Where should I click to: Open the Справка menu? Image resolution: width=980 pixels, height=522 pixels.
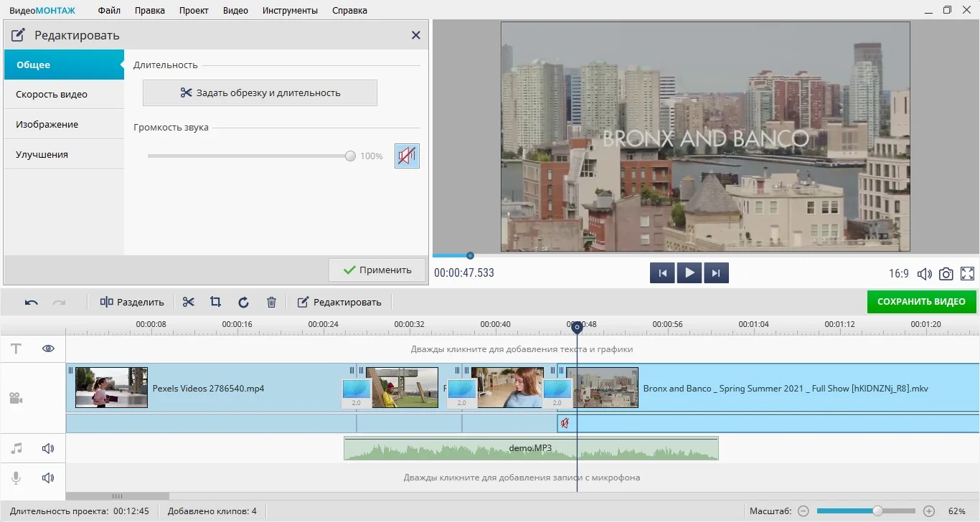click(349, 11)
